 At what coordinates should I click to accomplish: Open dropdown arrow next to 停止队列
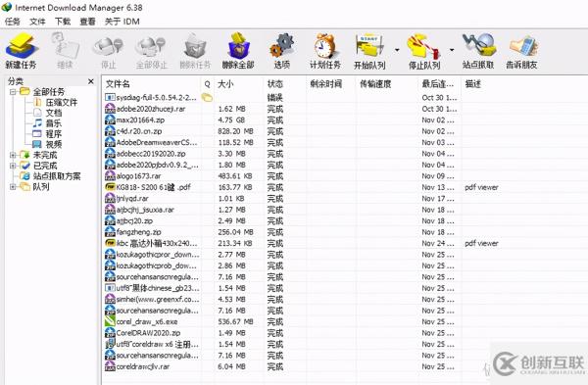452,50
